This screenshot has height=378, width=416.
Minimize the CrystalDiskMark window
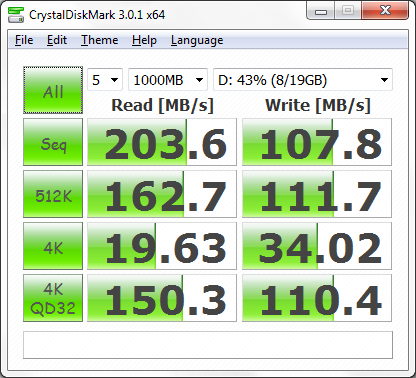click(x=321, y=12)
